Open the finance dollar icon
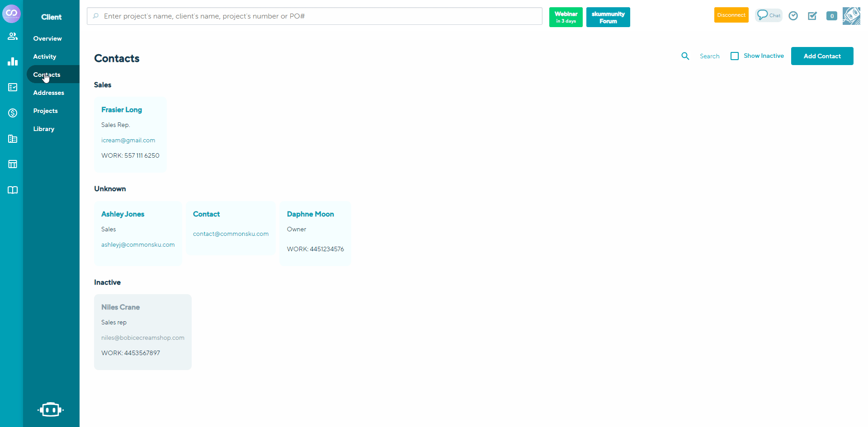This screenshot has width=868, height=427. (x=12, y=113)
